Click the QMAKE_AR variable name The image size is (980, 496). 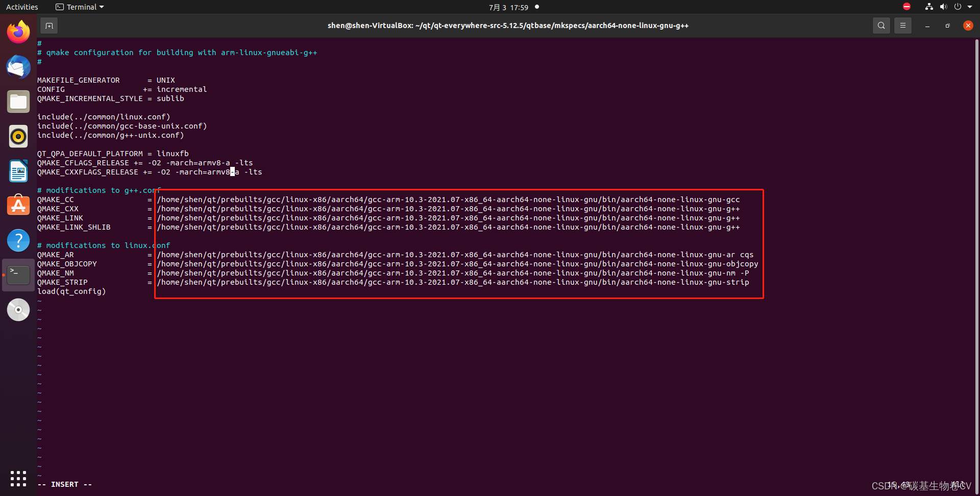click(55, 255)
